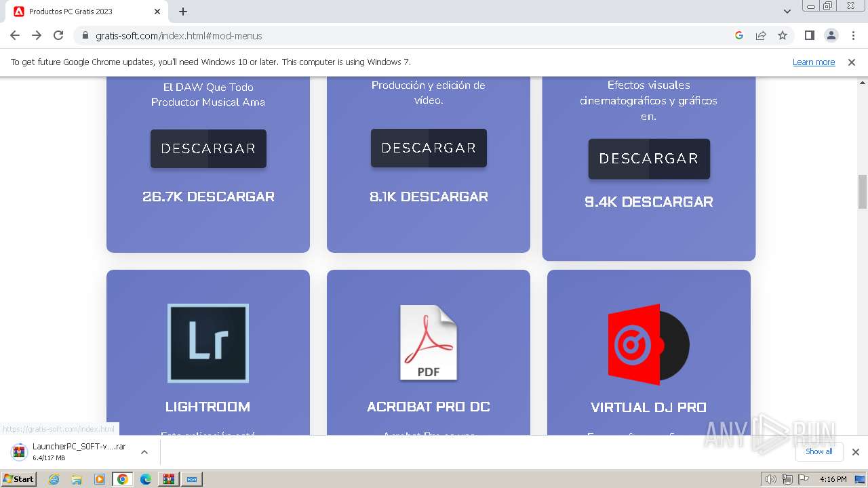The height and width of the screenshot is (488, 868).
Task: Expand the download item options chevron
Action: point(144,451)
